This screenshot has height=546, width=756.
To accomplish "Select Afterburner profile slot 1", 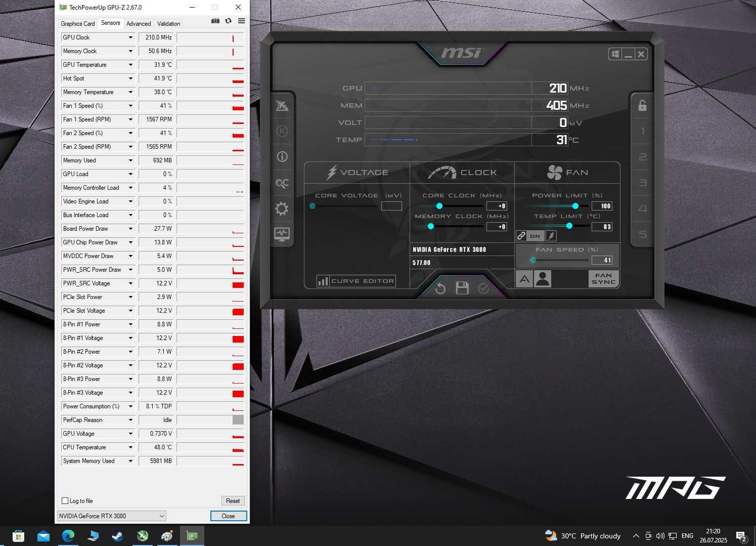I will click(643, 132).
